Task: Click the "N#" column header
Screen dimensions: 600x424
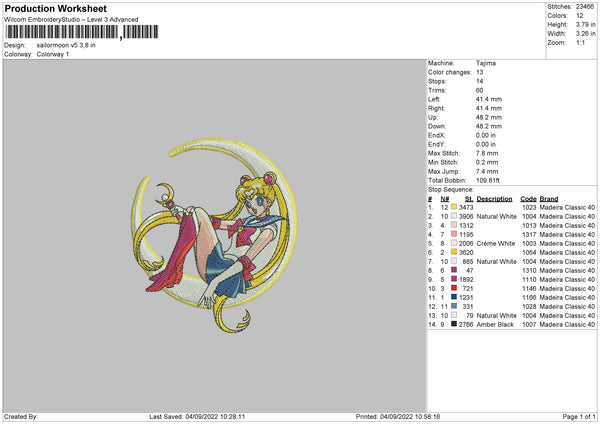Action: coord(445,199)
